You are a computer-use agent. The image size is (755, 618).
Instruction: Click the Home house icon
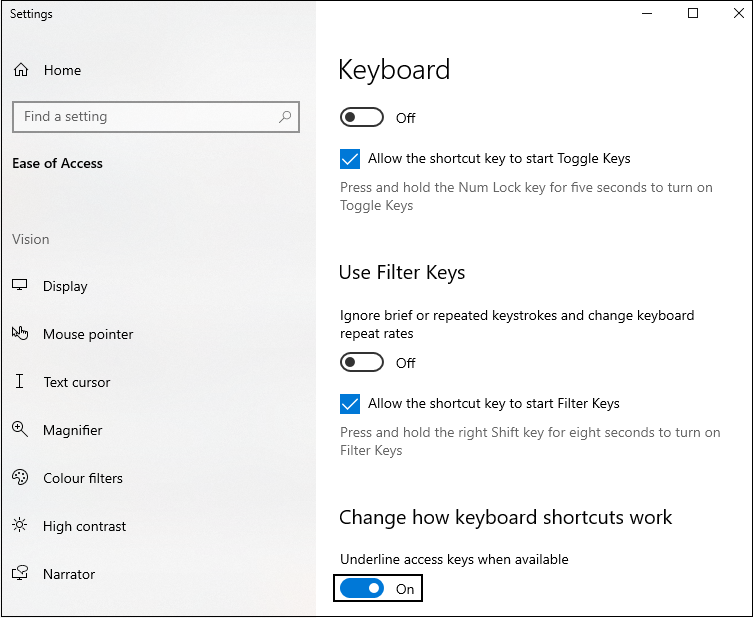pyautogui.click(x=20, y=70)
